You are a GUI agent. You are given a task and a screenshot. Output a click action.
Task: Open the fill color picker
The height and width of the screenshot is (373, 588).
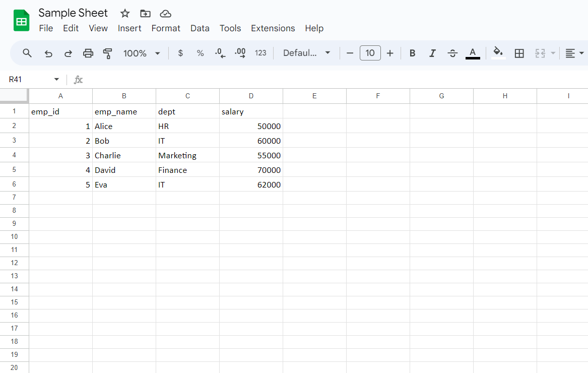(x=498, y=53)
